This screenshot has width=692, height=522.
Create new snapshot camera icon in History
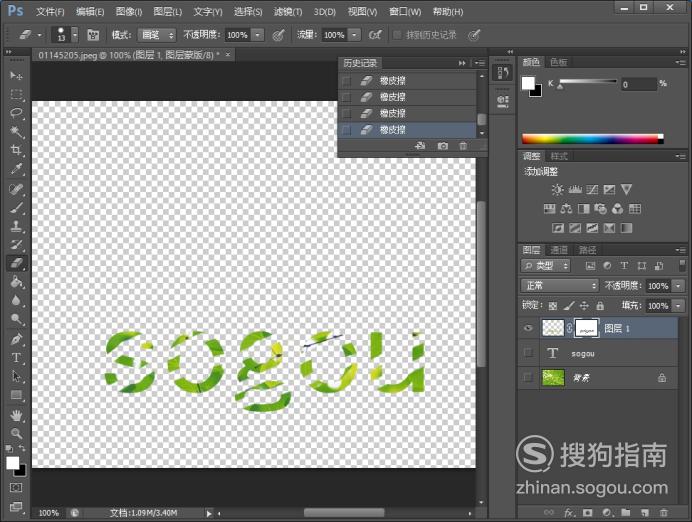click(442, 146)
